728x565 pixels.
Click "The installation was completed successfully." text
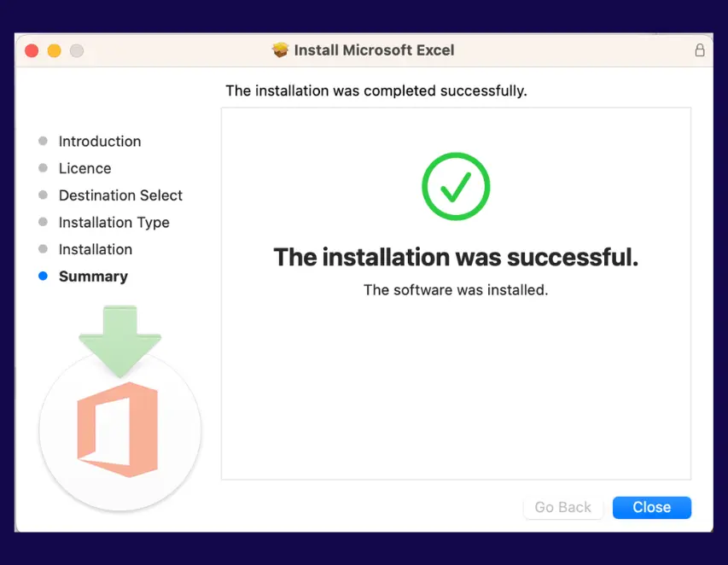tap(376, 90)
